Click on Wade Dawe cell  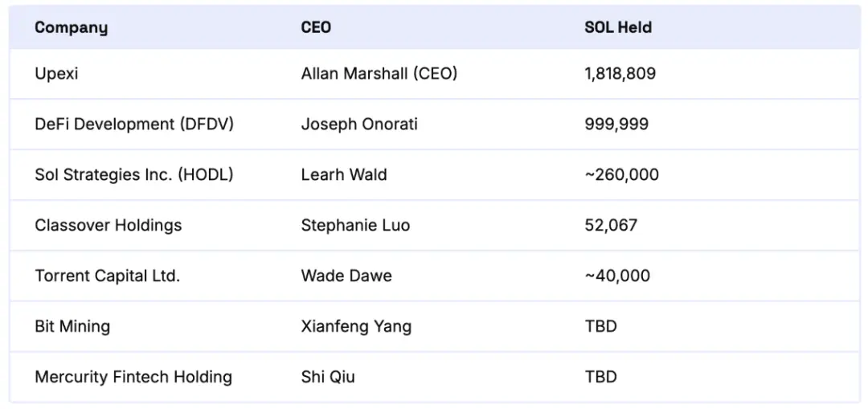click(346, 276)
